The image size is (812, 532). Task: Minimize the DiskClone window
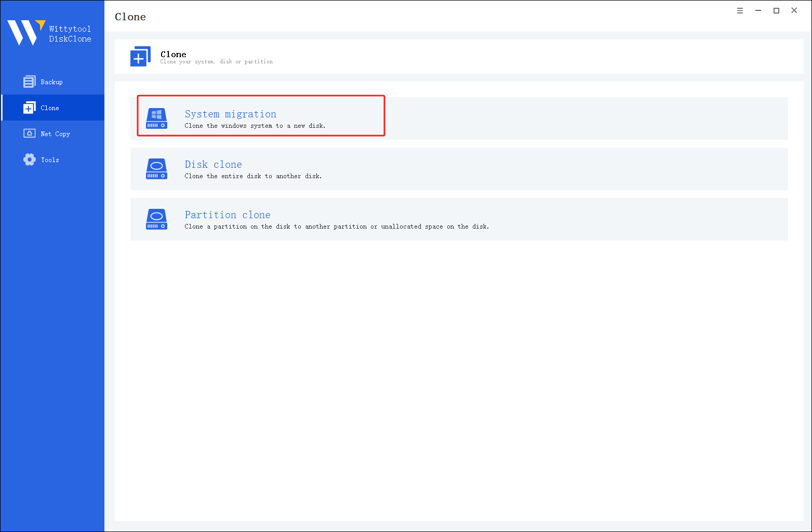click(x=758, y=10)
